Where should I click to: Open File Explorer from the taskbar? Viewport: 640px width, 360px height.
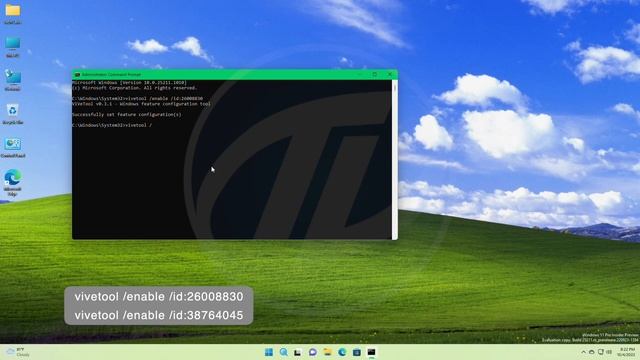pyautogui.click(x=327, y=352)
